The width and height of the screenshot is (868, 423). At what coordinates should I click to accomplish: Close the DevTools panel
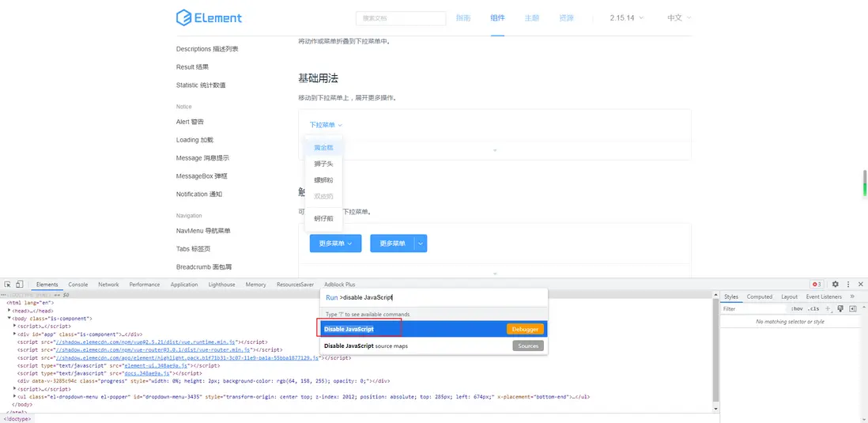[x=860, y=284]
